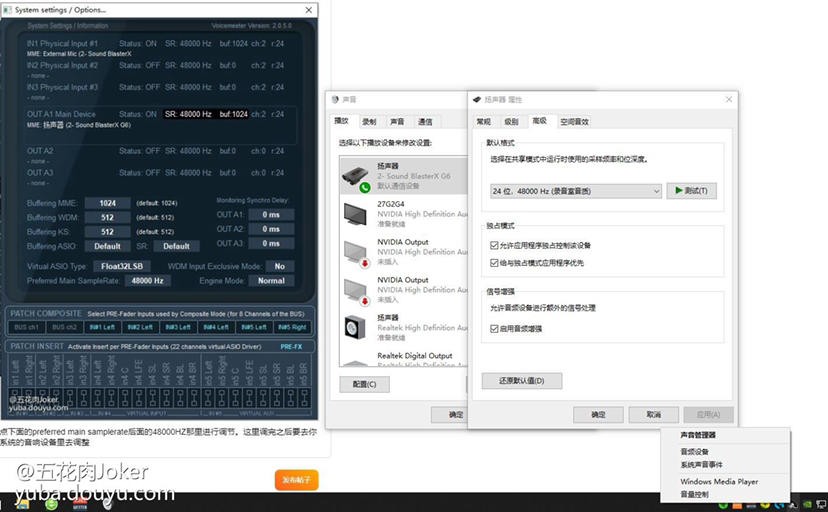The width and height of the screenshot is (828, 512).
Task: Click the Voicemeeter icon in taskbar
Action: (x=80, y=504)
